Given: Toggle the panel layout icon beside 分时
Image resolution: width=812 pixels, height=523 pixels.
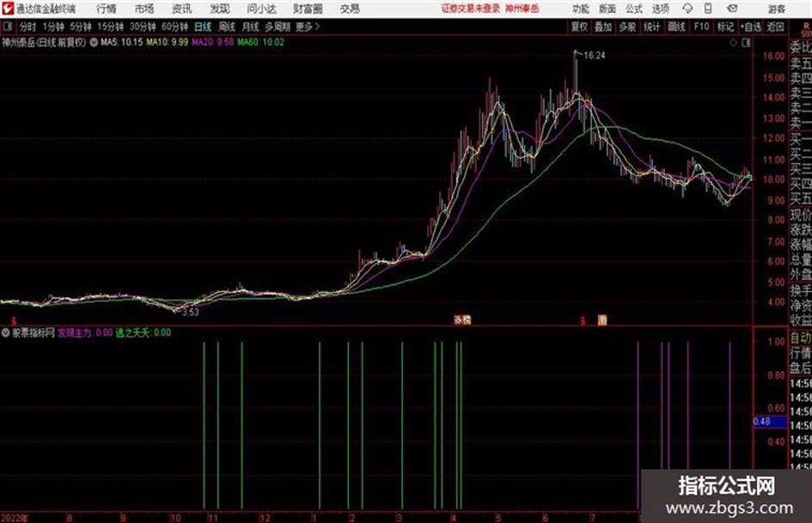Looking at the screenshot, I should coord(8,27).
